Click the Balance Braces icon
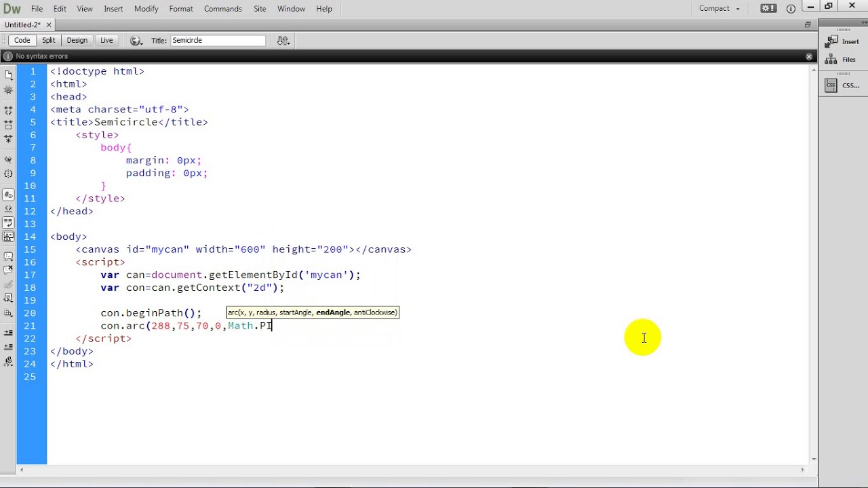 pyautogui.click(x=8, y=174)
